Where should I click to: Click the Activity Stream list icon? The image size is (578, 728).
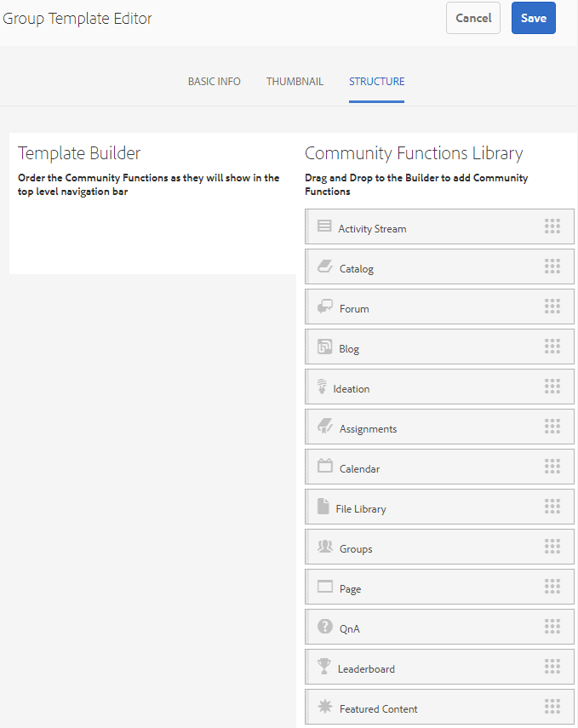click(x=323, y=226)
